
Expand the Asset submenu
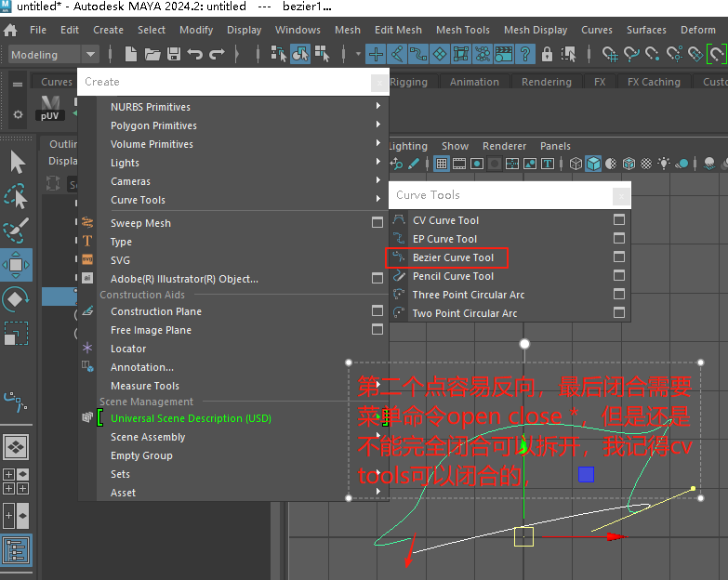[377, 491]
